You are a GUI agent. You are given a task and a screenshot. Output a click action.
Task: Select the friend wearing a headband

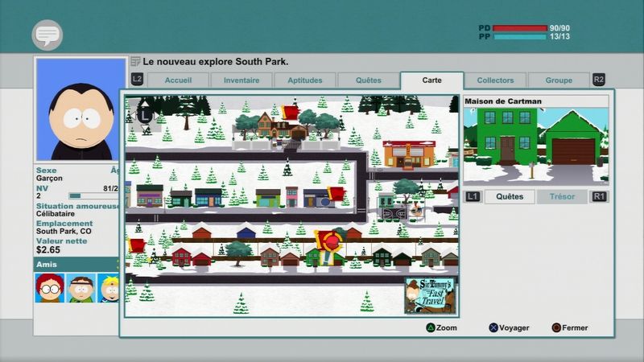[81, 288]
